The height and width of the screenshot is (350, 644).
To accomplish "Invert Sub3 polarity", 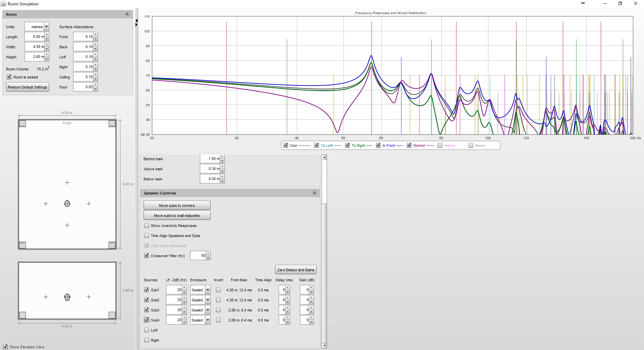I will [218, 310].
